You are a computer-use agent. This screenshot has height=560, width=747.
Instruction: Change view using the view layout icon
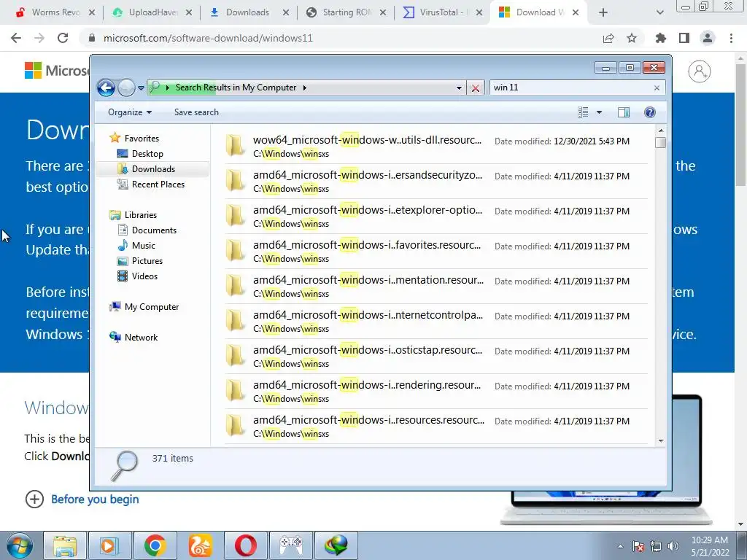point(583,112)
